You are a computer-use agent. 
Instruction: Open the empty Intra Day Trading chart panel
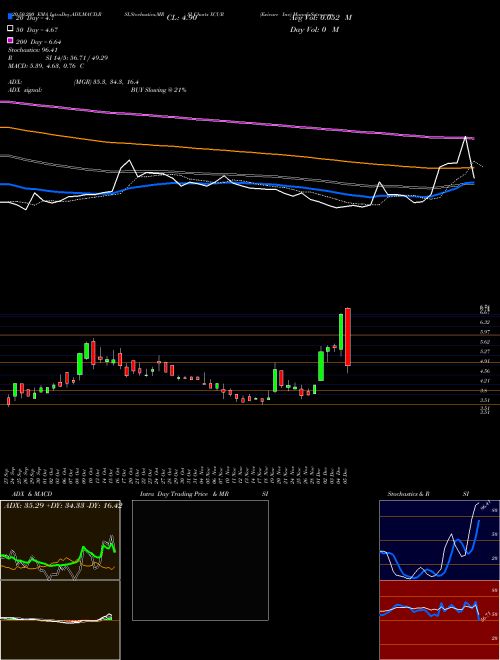(200, 560)
